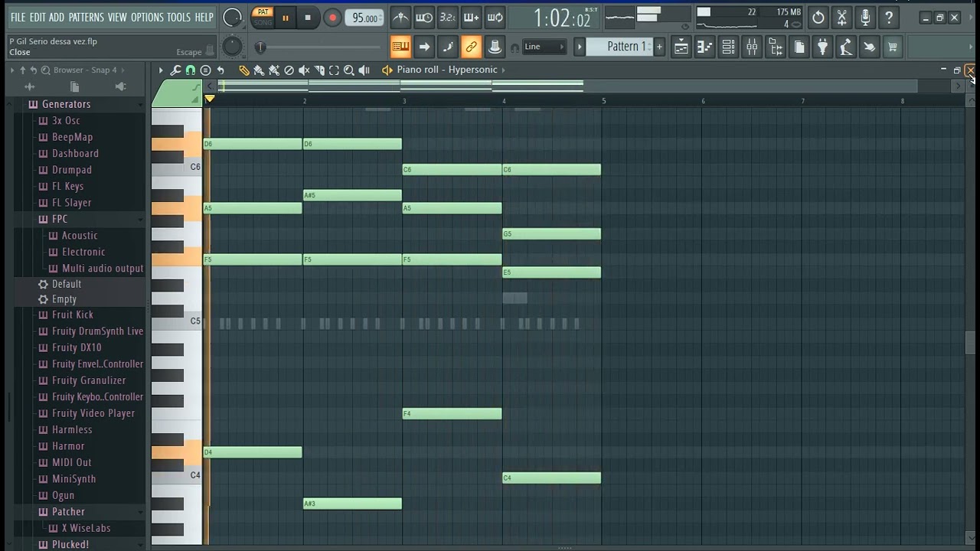Screen dimensions: 980x551
Task: Click the help question mark icon
Action: pyautogui.click(x=889, y=18)
